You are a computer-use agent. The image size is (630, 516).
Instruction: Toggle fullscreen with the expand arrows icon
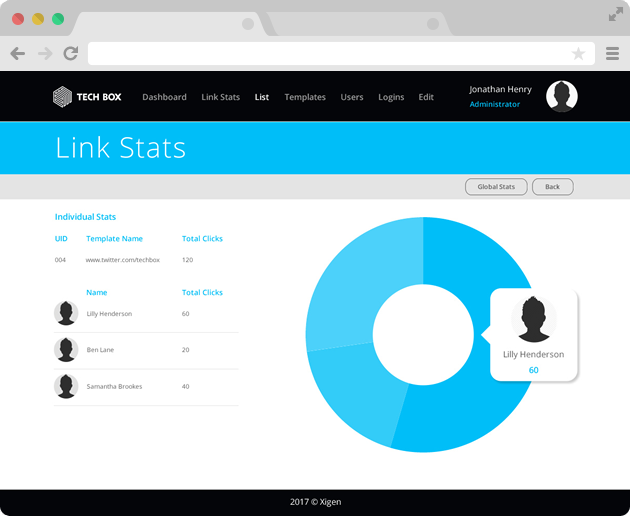pos(614,14)
